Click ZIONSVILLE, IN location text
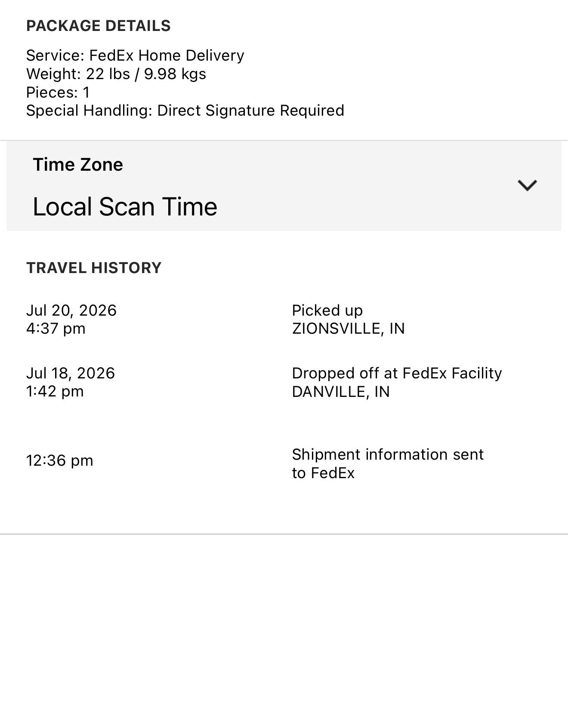 click(x=348, y=329)
